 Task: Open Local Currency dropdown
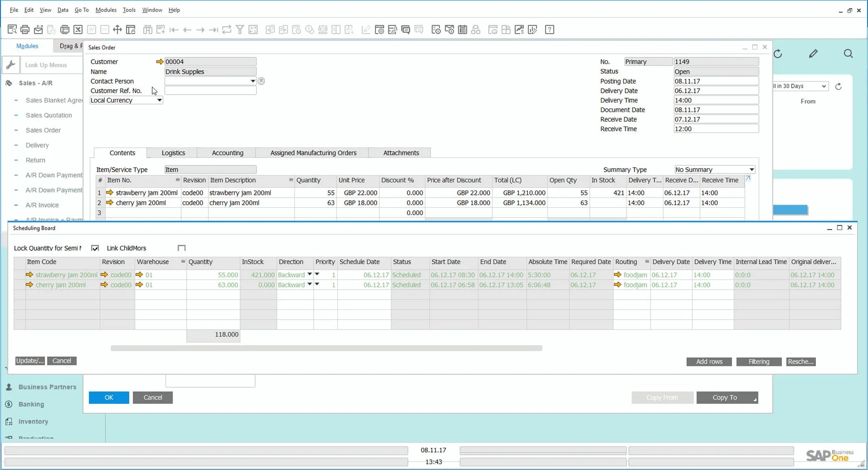[x=159, y=100]
